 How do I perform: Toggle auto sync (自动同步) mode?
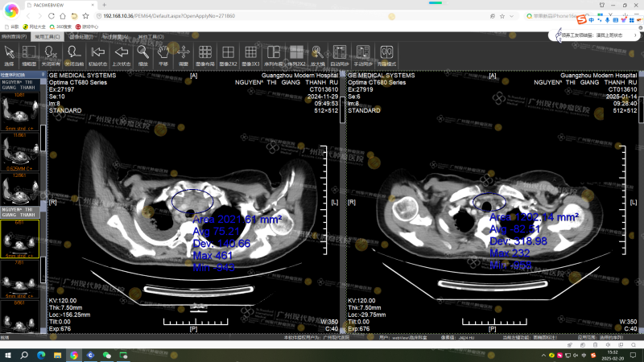point(340,53)
